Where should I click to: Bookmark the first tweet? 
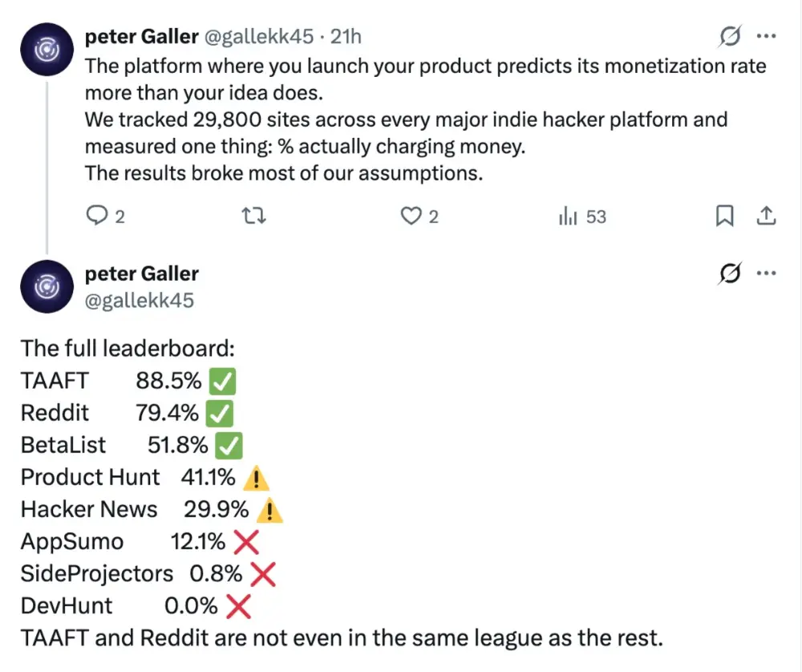724,216
